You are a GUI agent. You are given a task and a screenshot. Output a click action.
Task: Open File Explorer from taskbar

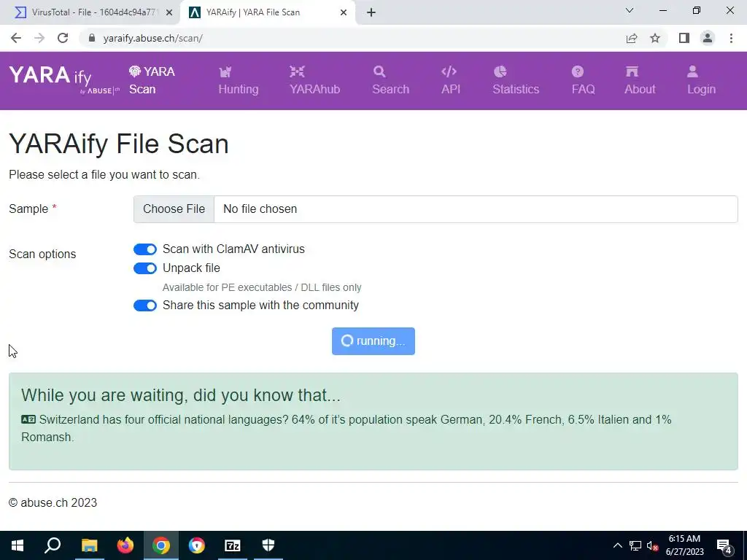tap(89, 545)
